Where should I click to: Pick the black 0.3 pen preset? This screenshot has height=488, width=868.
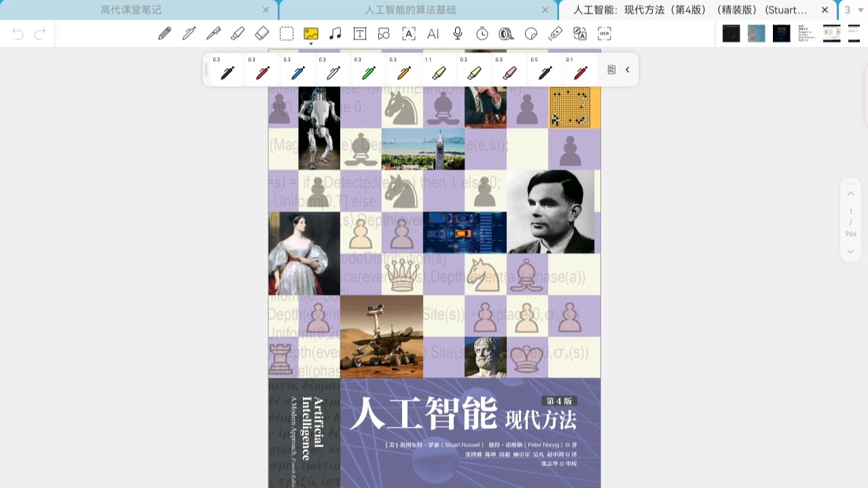pyautogui.click(x=227, y=70)
